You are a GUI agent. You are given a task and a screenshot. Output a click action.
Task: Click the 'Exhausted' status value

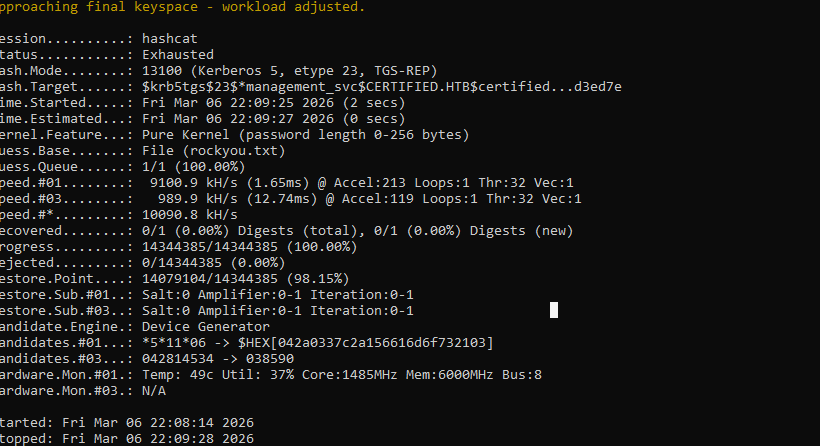pyautogui.click(x=178, y=54)
